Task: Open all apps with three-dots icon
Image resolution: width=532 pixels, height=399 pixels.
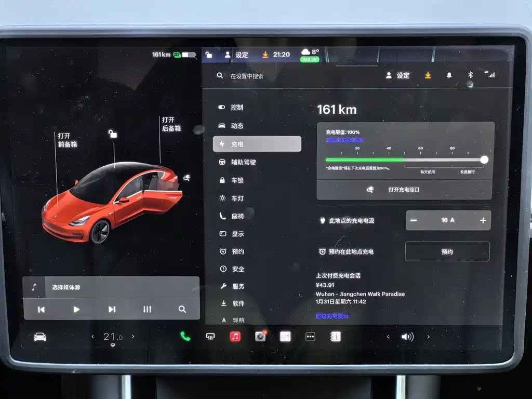Action: coord(310,337)
